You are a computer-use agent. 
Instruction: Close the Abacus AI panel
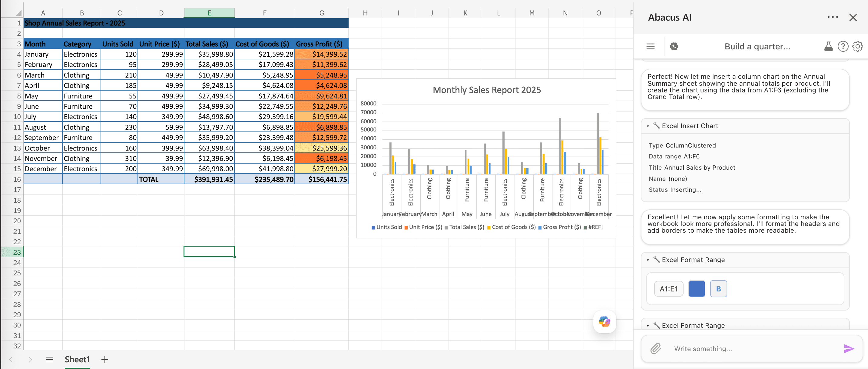(x=853, y=18)
